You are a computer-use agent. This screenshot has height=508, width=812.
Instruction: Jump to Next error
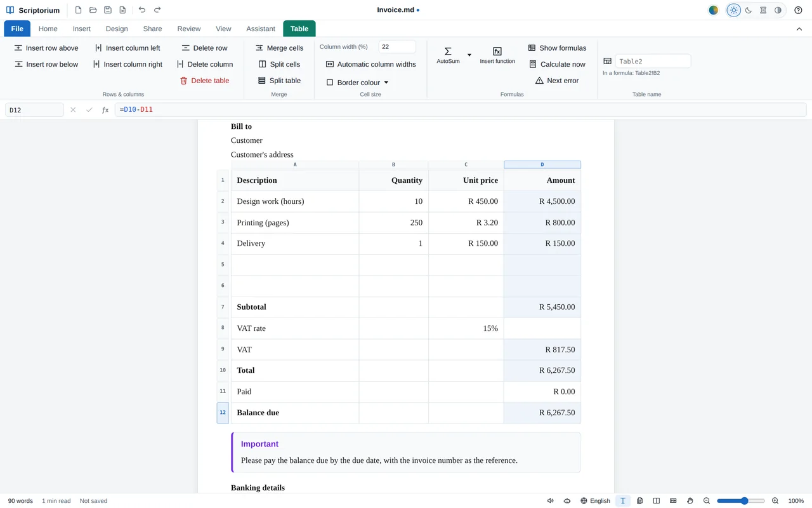point(557,81)
